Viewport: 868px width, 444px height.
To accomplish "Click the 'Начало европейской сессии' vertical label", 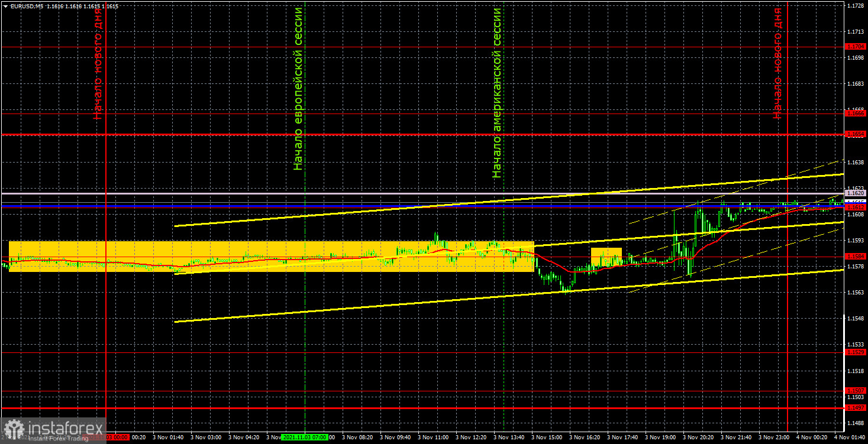I will pos(298,89).
